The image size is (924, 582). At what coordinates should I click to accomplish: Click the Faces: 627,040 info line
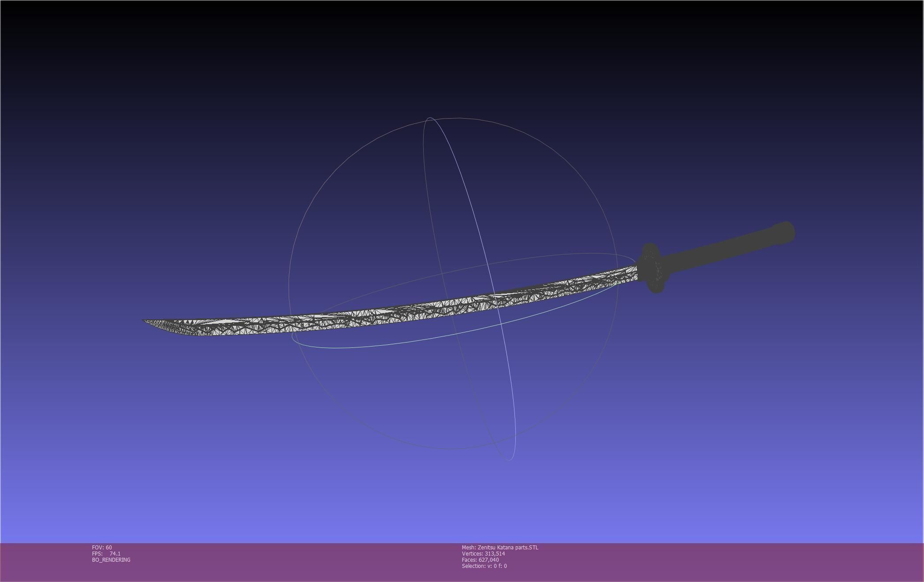pyautogui.click(x=480, y=560)
